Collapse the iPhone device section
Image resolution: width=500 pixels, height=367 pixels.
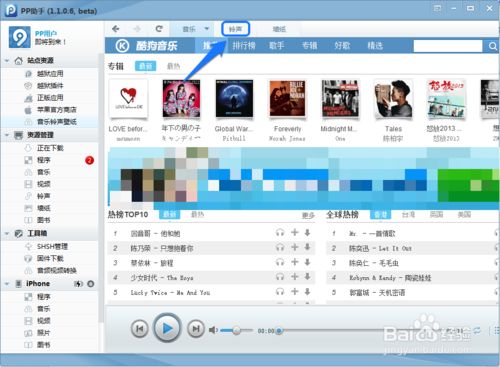click(7, 284)
